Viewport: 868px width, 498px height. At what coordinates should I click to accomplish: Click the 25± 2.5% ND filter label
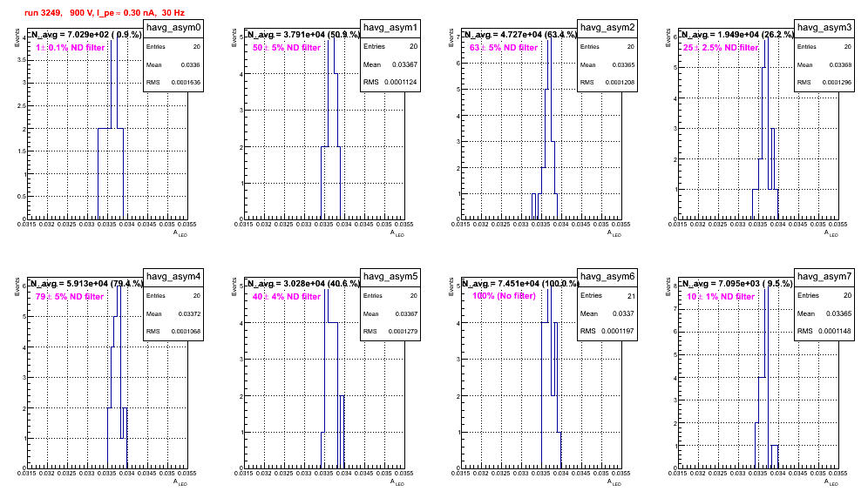point(721,48)
